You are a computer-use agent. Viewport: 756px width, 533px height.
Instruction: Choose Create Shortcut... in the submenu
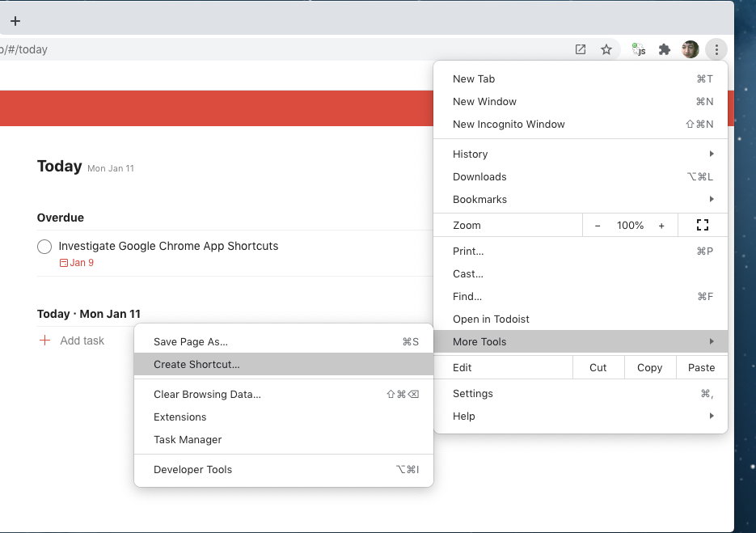click(x=284, y=364)
